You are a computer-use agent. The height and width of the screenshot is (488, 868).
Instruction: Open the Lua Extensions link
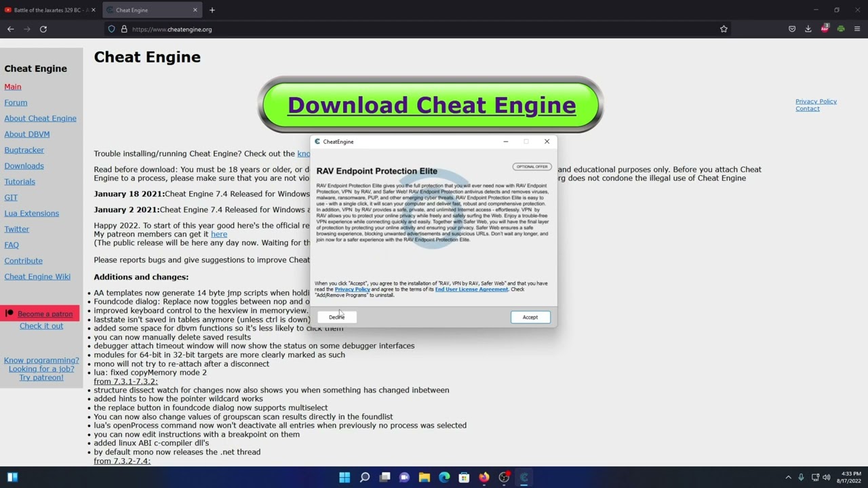point(31,213)
